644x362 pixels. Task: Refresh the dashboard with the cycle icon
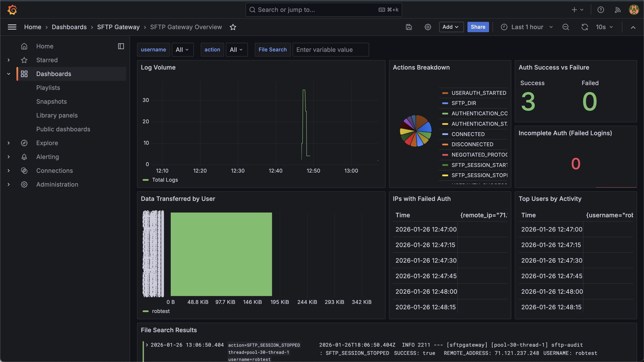pos(585,27)
